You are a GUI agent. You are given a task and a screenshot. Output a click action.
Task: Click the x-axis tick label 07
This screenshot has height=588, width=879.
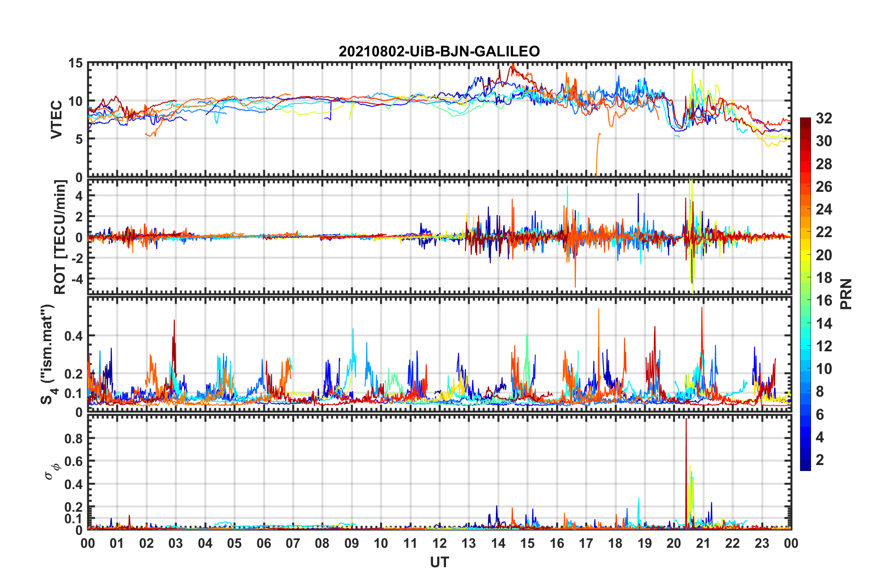(x=293, y=543)
